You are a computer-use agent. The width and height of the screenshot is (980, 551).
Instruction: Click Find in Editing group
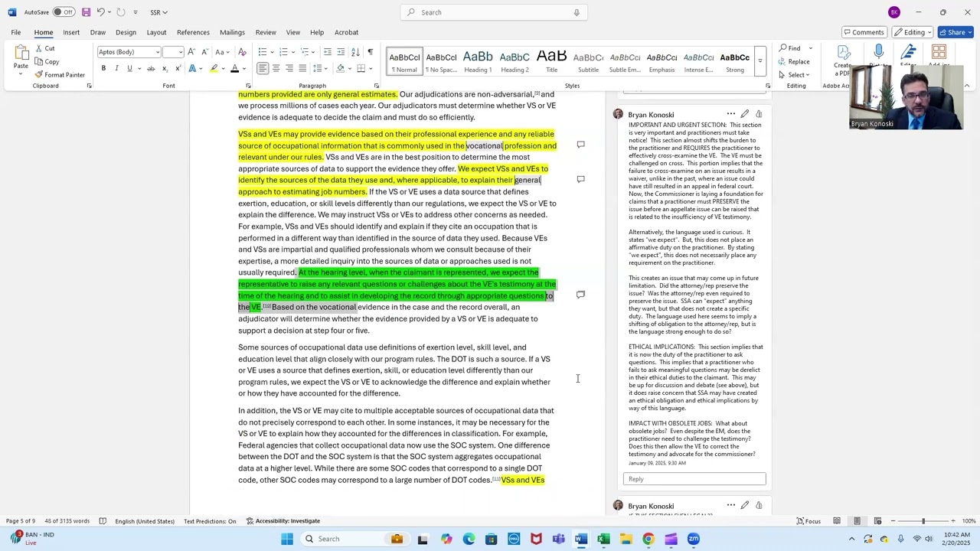[x=790, y=48]
